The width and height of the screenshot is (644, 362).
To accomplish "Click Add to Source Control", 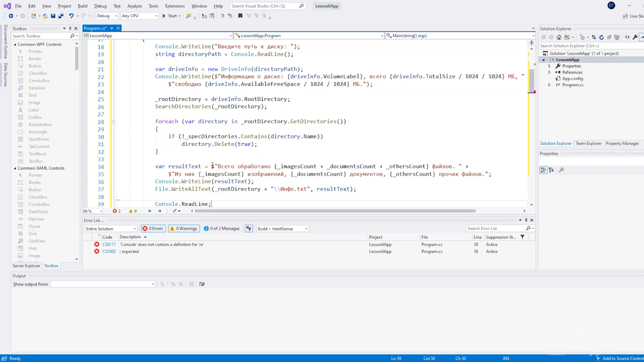I will click(619, 359).
